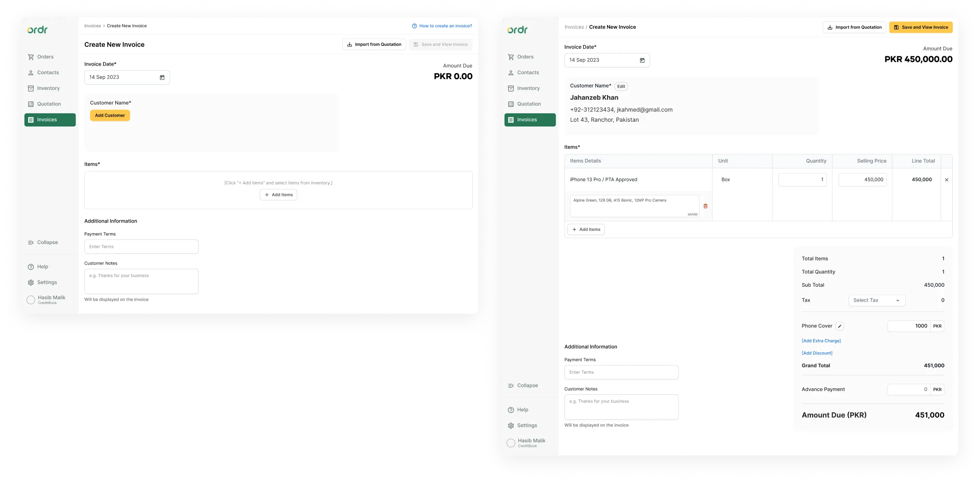The width and height of the screenshot is (980, 481).
Task: Remove the iPhone 13 Pro line item
Action: click(x=947, y=179)
